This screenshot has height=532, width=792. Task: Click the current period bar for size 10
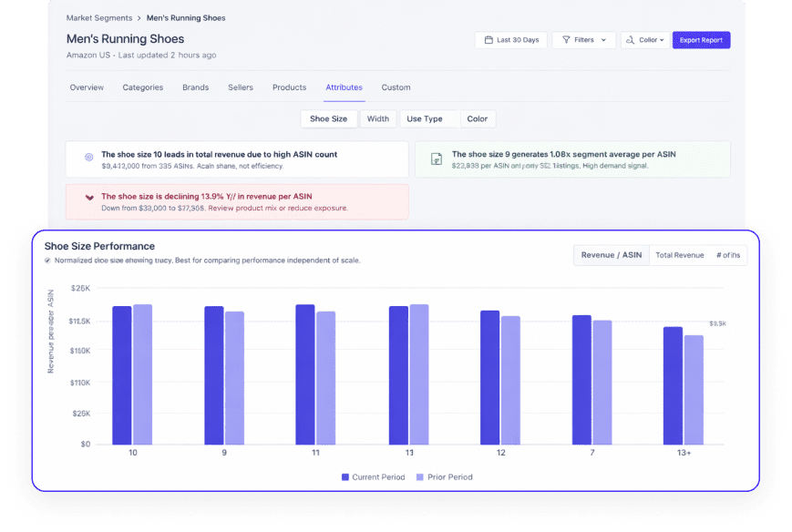[x=122, y=374]
